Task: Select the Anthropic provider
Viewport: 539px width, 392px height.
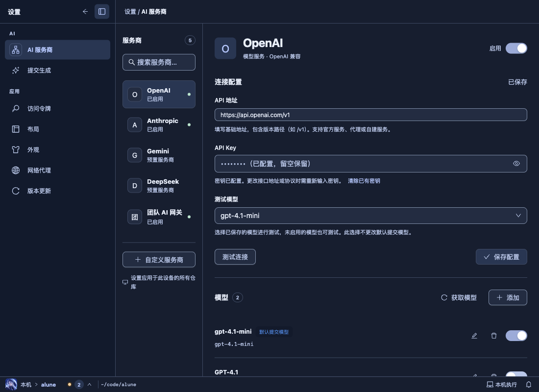Action: [159, 125]
